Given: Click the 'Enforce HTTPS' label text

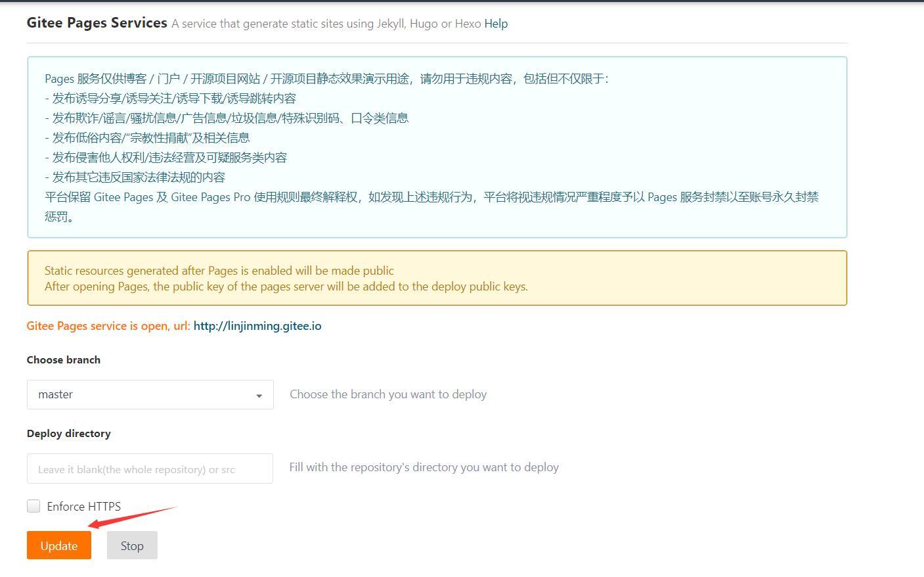Looking at the screenshot, I should (x=84, y=506).
